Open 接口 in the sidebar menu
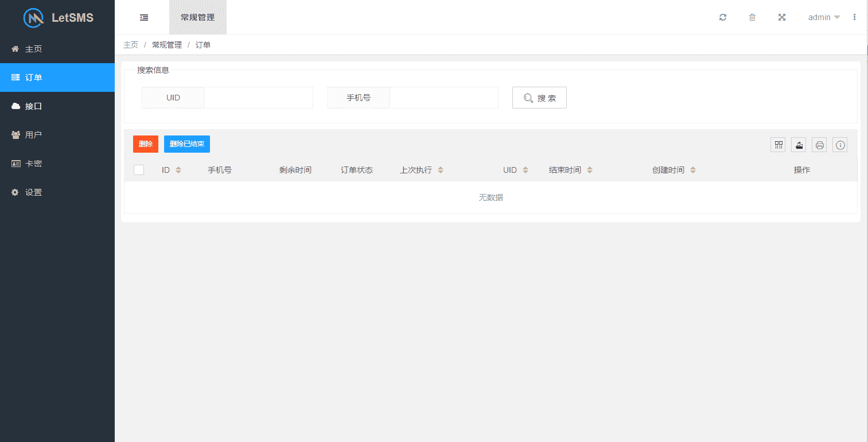This screenshot has height=442, width=868. [33, 106]
